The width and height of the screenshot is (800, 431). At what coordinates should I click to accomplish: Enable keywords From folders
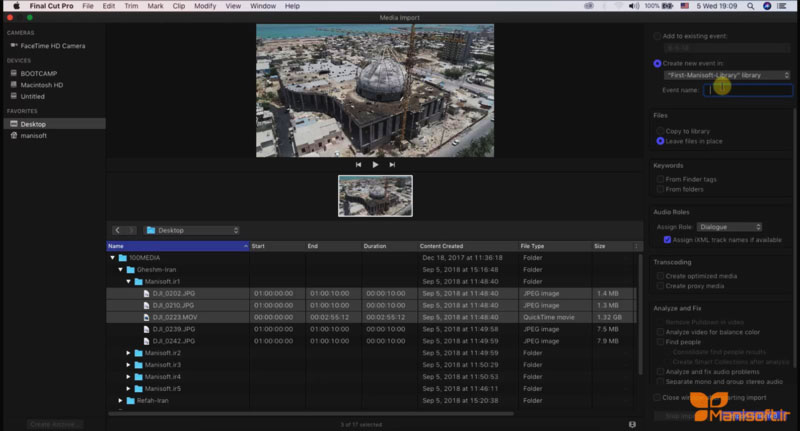pos(660,189)
